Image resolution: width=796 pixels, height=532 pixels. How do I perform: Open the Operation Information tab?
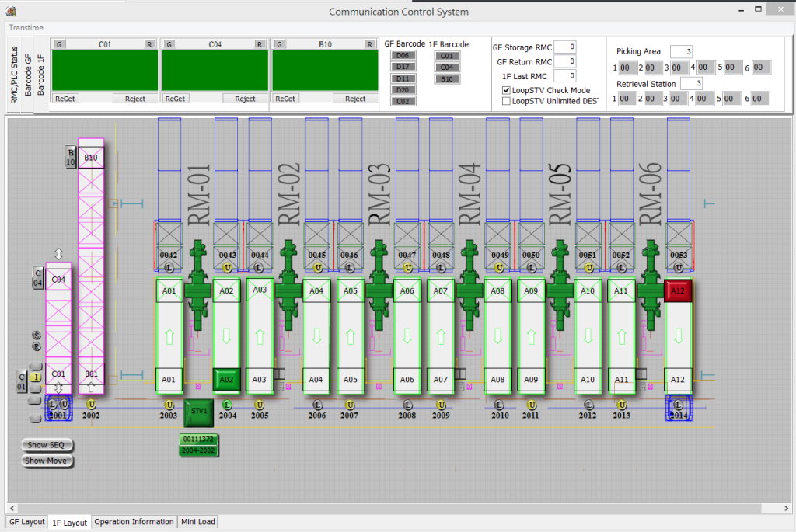[x=134, y=522]
